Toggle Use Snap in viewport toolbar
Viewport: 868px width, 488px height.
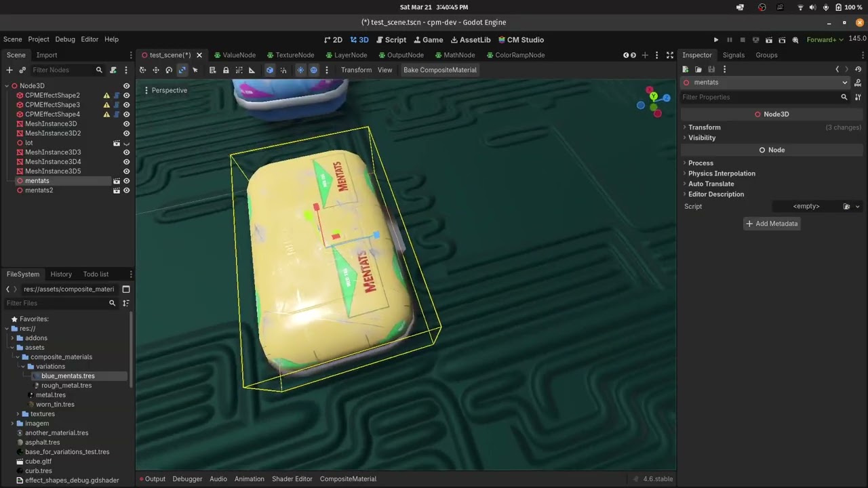pos(283,70)
